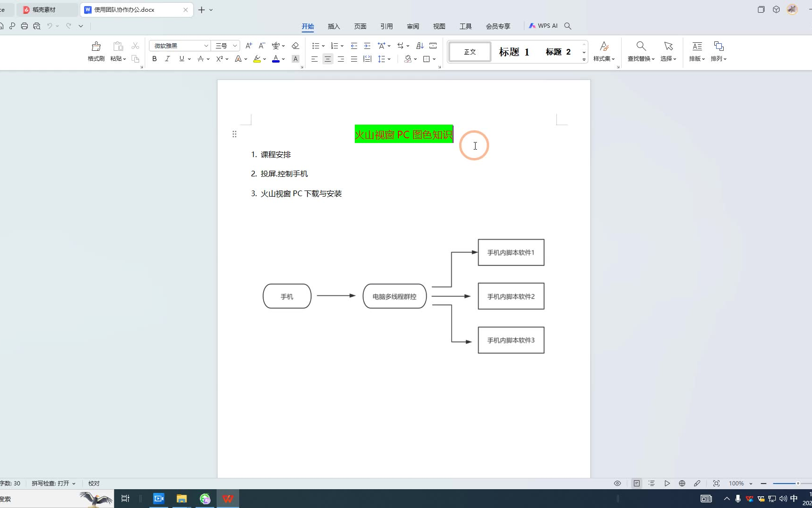Screen dimensions: 812x508
Task: Undo the last action
Action: click(x=49, y=26)
